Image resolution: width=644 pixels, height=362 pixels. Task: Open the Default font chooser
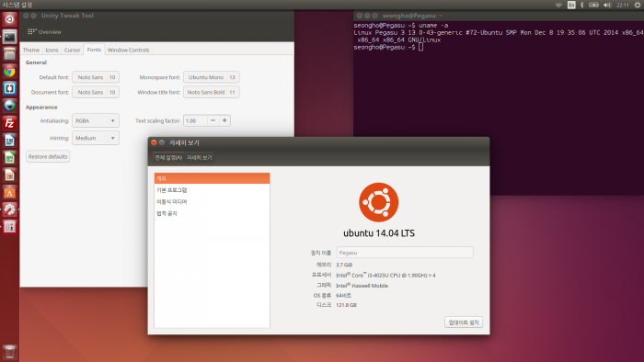(x=96, y=77)
